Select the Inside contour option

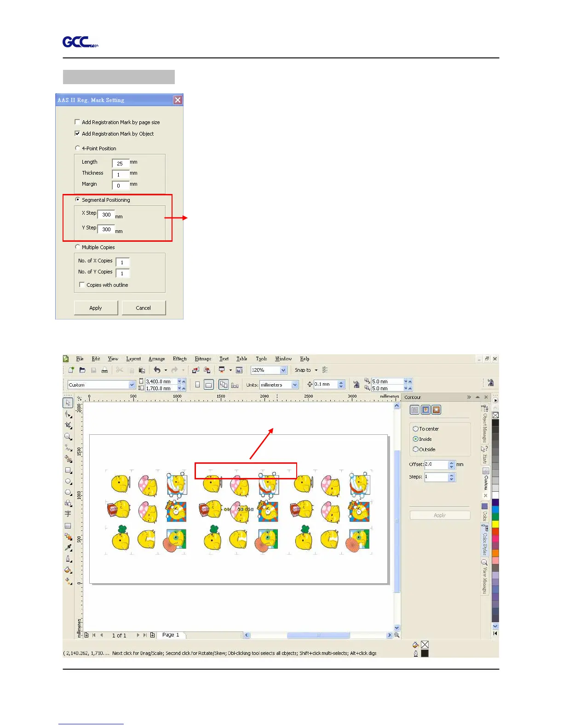(x=415, y=439)
